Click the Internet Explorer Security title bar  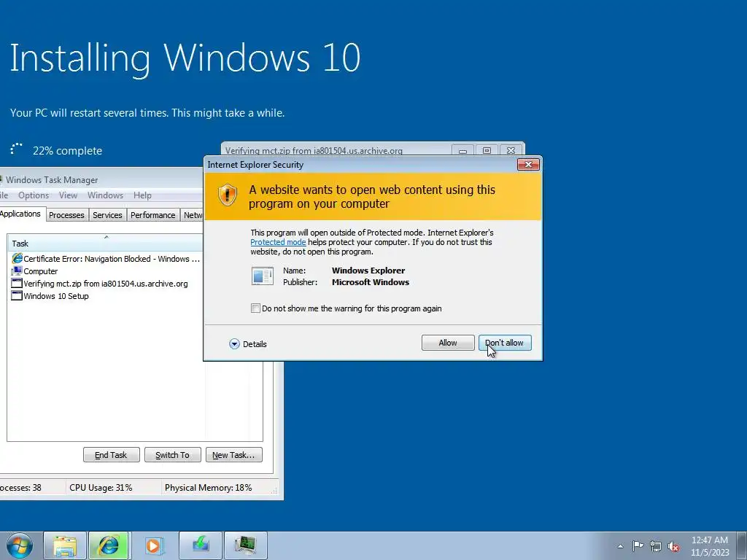click(x=360, y=165)
